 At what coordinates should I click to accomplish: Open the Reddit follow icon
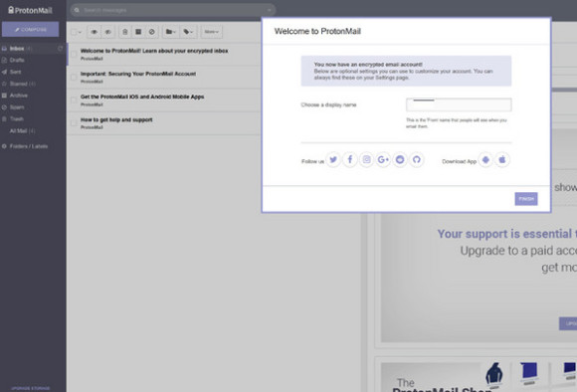[400, 160]
